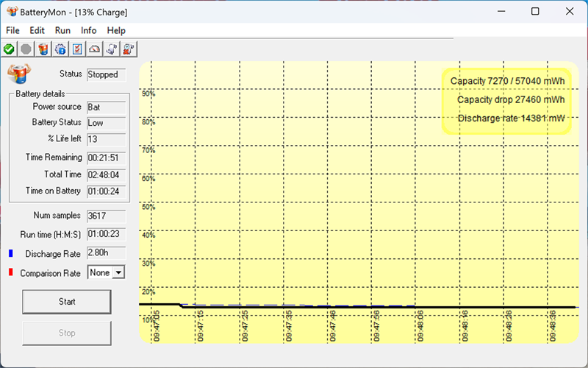Viewport: 588px width, 368px height.
Task: Open the Help menu
Action: point(116,30)
